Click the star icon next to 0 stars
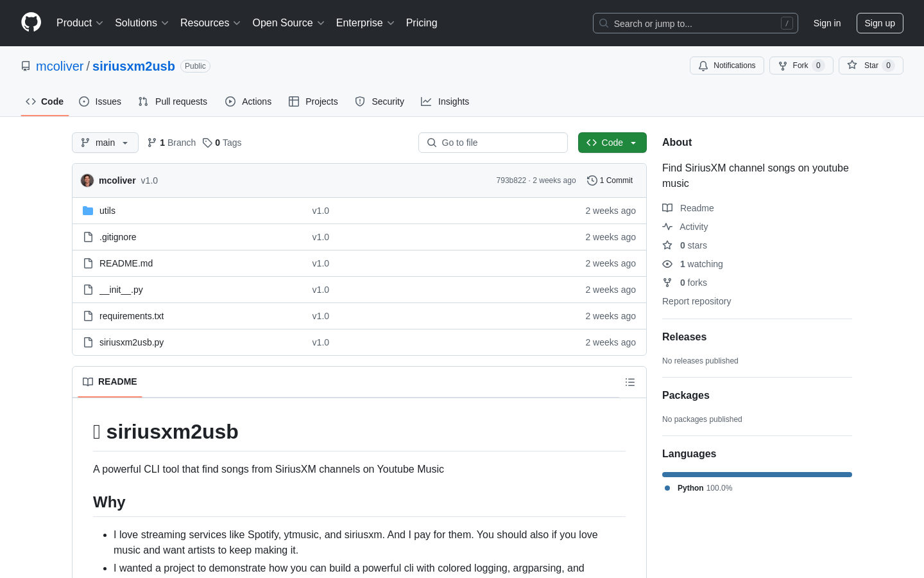Viewport: 924px width, 578px height. click(667, 245)
